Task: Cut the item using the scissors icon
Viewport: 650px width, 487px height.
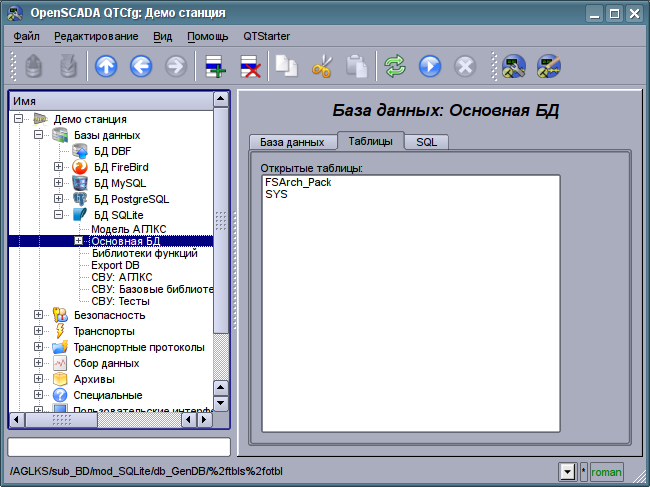Action: tap(322, 66)
